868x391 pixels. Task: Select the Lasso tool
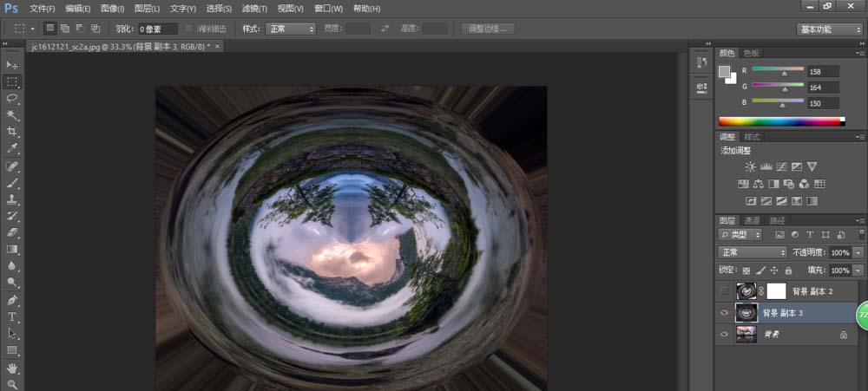(x=12, y=98)
